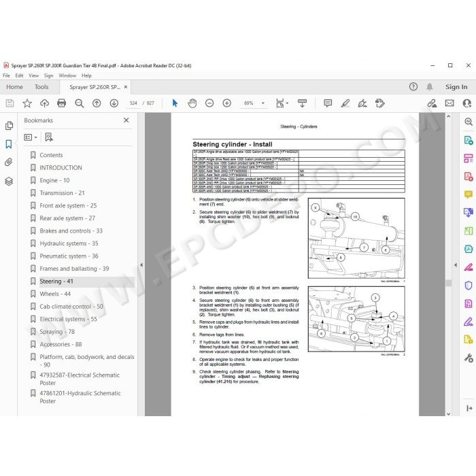
Task: Open the Edit menu
Action: [19, 75]
